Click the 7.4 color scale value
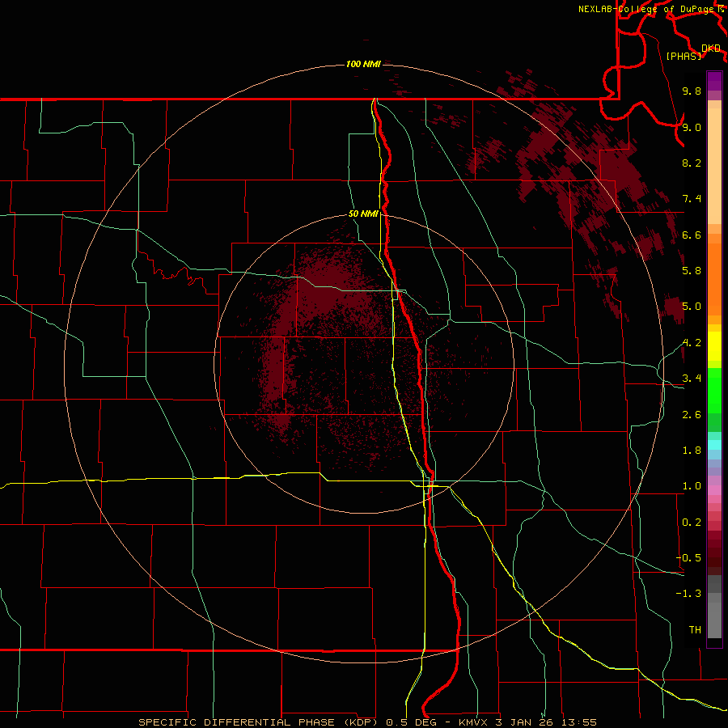The image size is (728, 728). (x=692, y=199)
